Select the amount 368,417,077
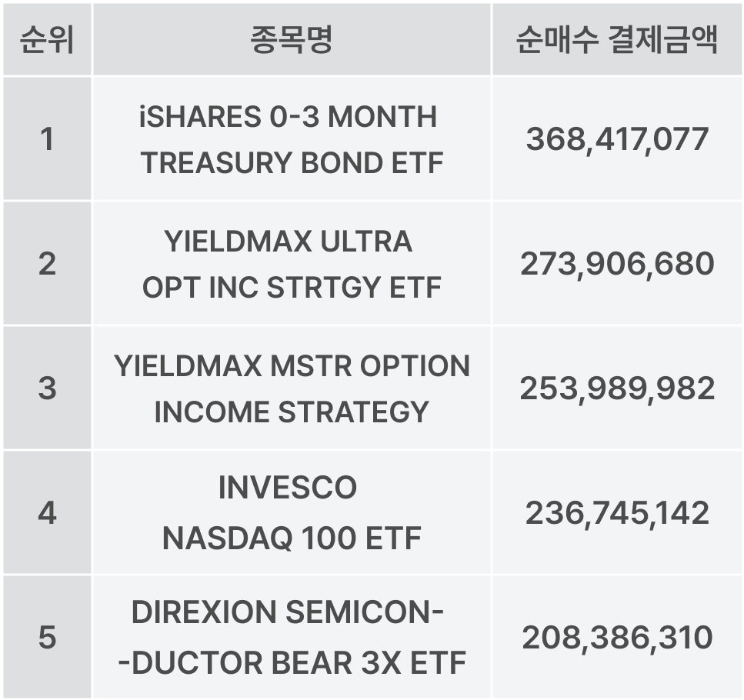 click(x=617, y=139)
